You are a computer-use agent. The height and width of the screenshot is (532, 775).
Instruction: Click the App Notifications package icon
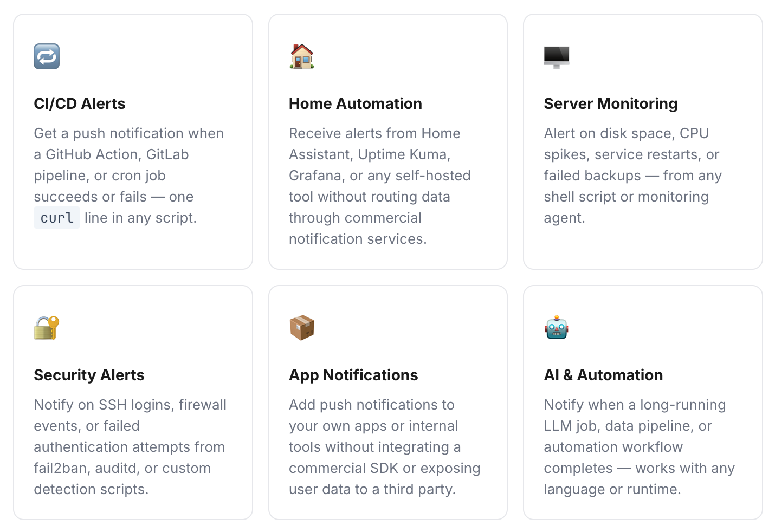[302, 328]
